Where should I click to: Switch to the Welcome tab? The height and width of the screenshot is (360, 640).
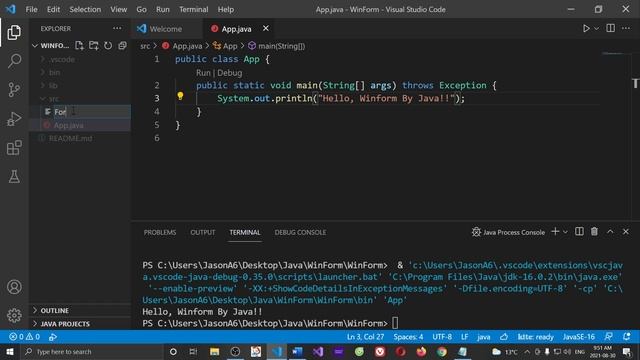point(166,29)
